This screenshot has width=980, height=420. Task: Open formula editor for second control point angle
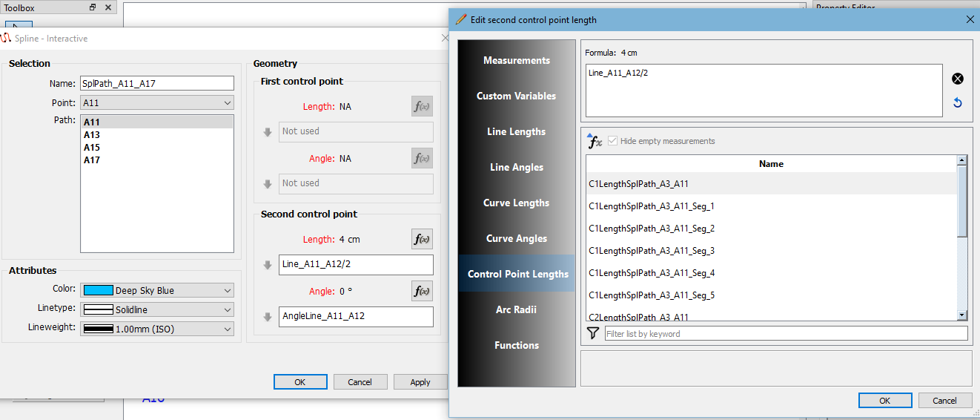coord(422,291)
